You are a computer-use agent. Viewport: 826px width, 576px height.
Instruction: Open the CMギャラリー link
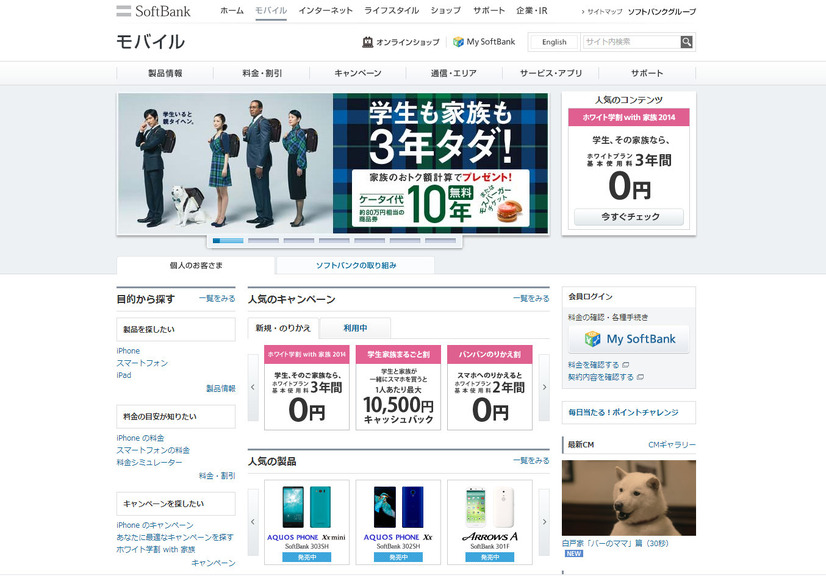pyautogui.click(x=672, y=445)
